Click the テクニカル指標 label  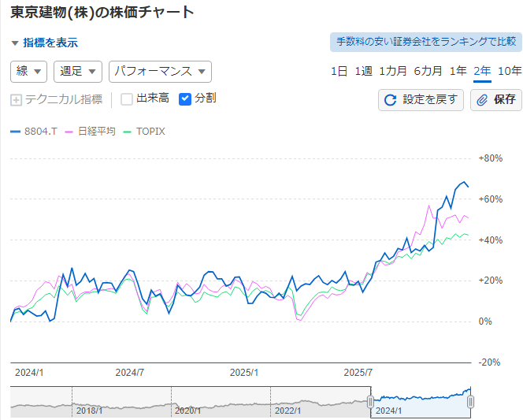coord(64,100)
